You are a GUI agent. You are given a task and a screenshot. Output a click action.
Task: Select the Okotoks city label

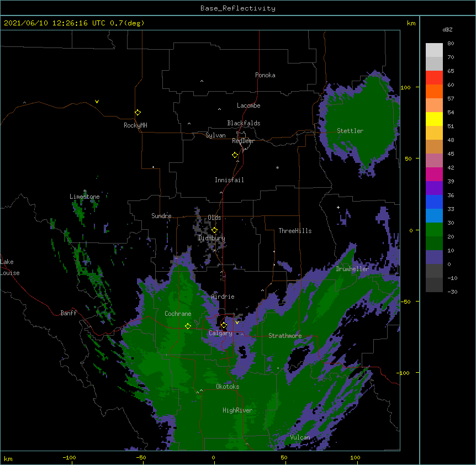[228, 387]
